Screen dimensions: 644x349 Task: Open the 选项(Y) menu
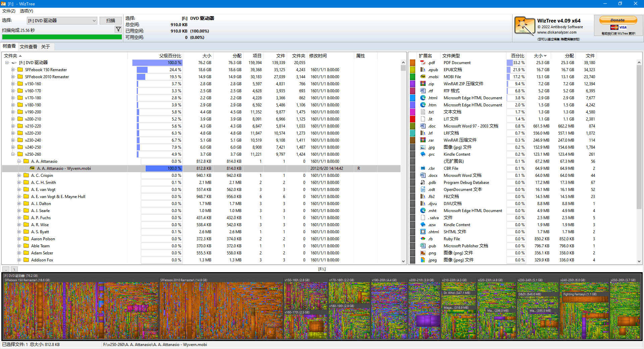(x=26, y=11)
